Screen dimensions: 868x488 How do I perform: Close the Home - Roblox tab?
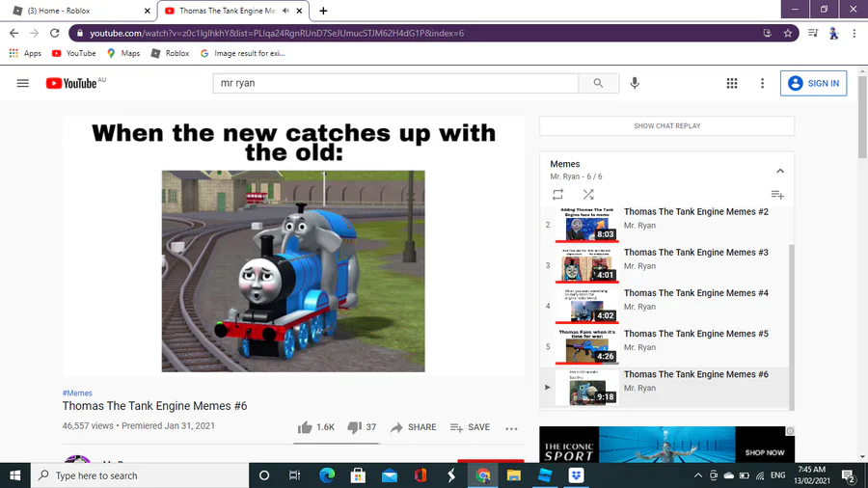pyautogui.click(x=148, y=11)
